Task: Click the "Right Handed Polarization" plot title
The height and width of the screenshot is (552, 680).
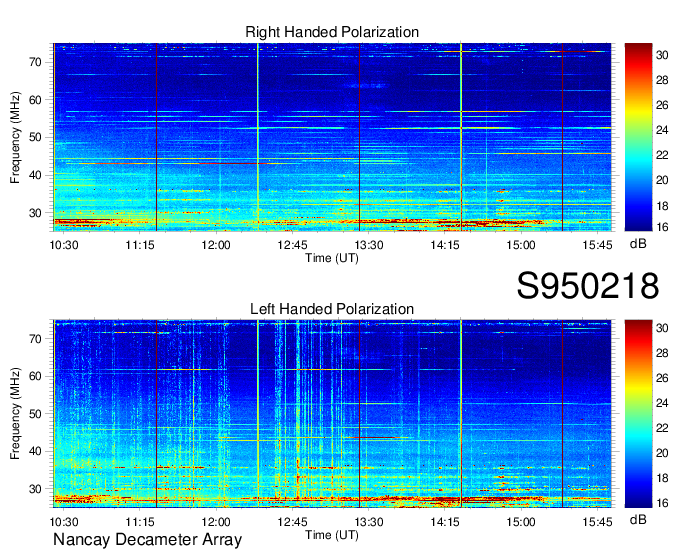Action: coord(332,32)
